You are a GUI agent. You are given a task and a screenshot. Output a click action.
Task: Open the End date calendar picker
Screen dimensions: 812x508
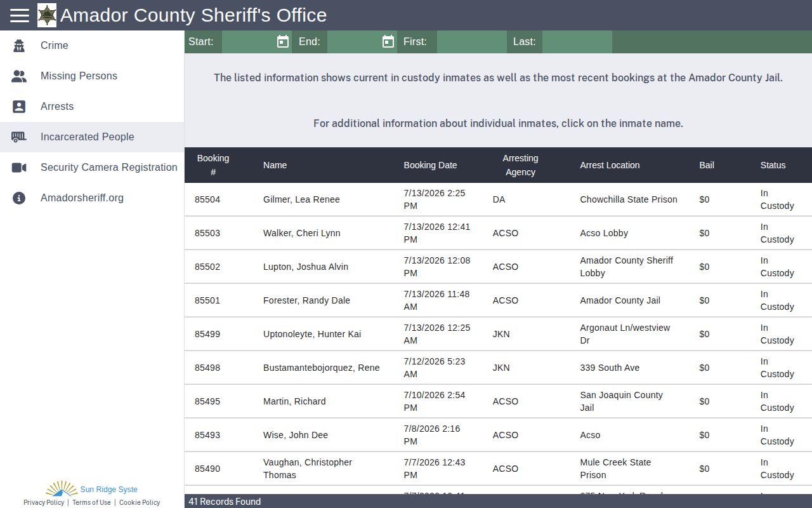tap(388, 41)
